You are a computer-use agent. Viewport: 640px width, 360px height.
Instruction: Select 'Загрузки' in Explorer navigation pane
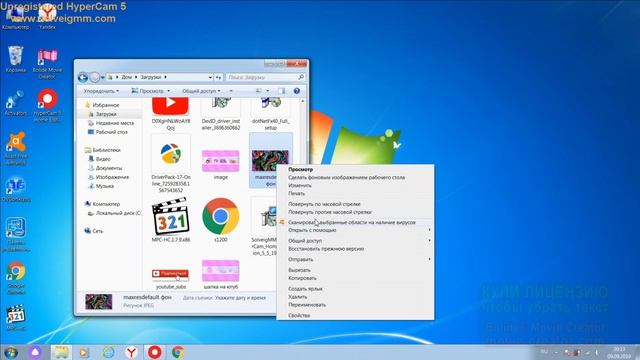tap(106, 114)
